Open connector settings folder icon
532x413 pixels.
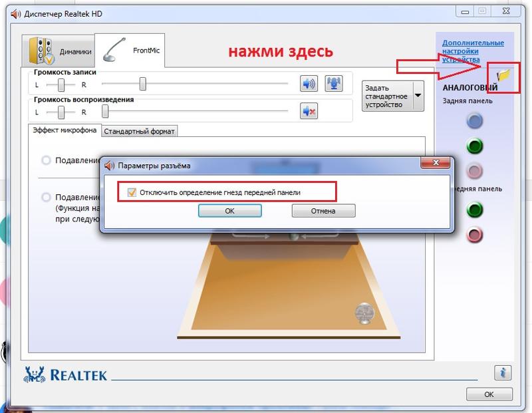504,75
